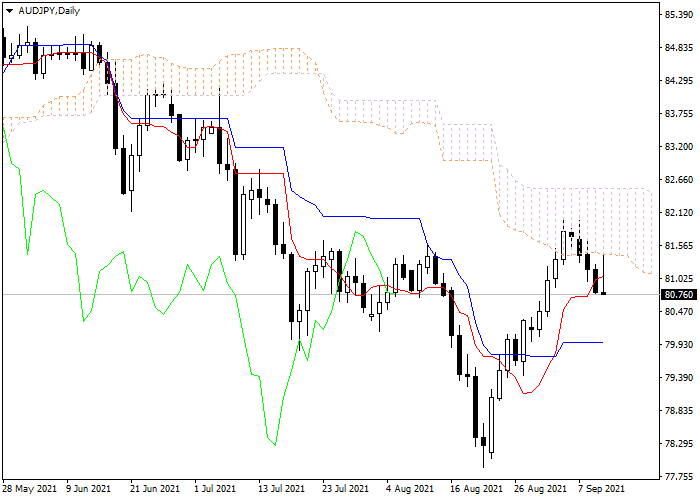The width and height of the screenshot is (700, 500).
Task: Click the 80.470 price axis label
Action: point(679,312)
